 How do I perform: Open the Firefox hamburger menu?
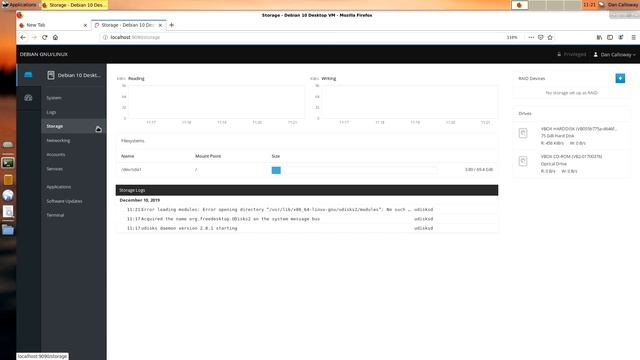633,37
